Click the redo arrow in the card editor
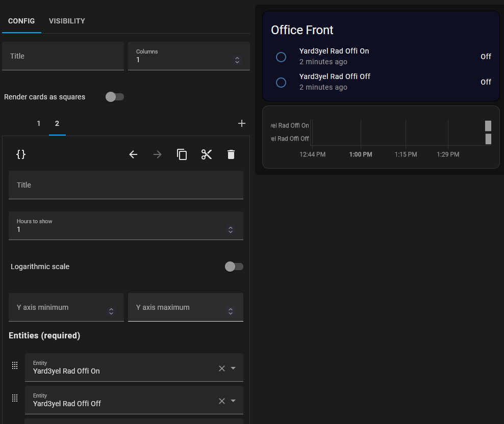Screen dimensions: 504x424 click(158, 154)
